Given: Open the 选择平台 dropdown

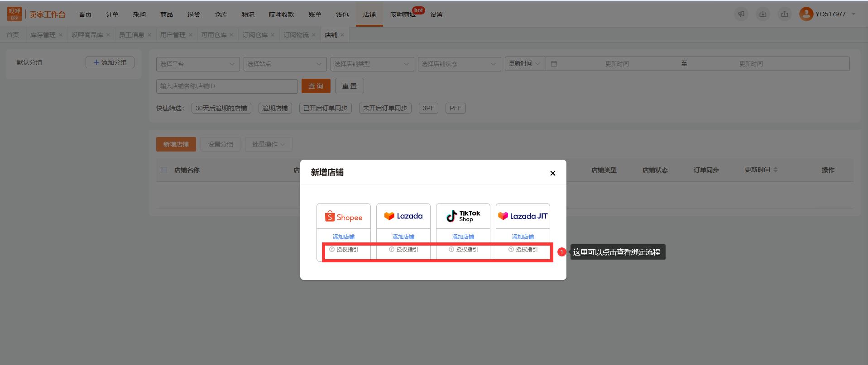Looking at the screenshot, I should (x=198, y=64).
